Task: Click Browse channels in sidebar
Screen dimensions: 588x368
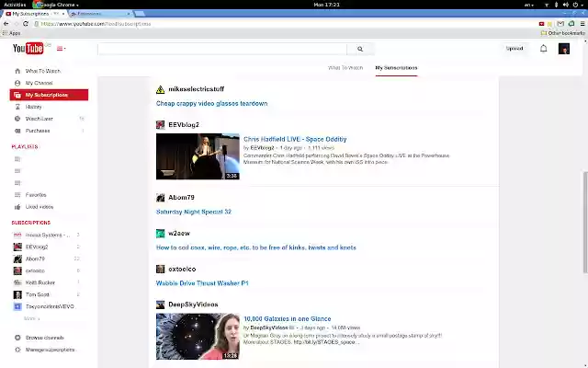Action: click(44, 338)
